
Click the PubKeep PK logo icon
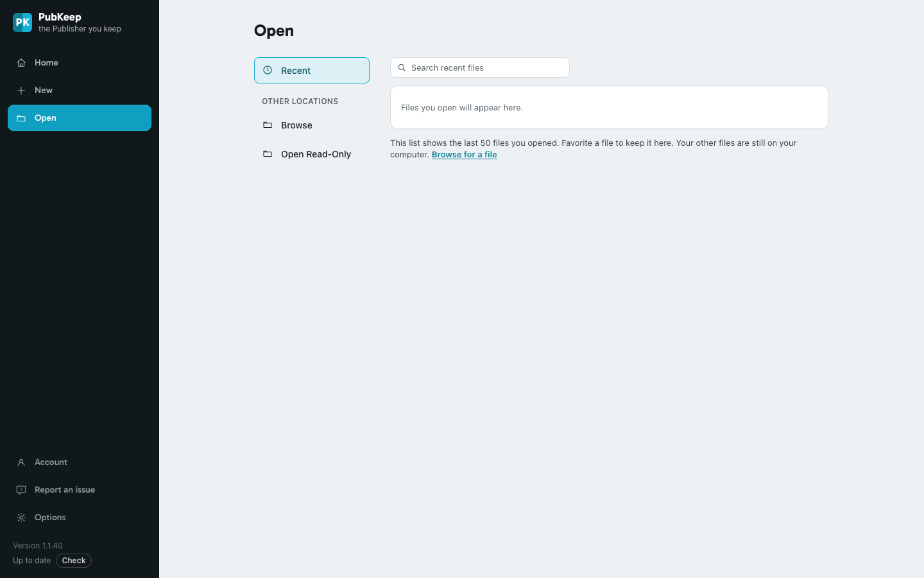click(x=22, y=22)
